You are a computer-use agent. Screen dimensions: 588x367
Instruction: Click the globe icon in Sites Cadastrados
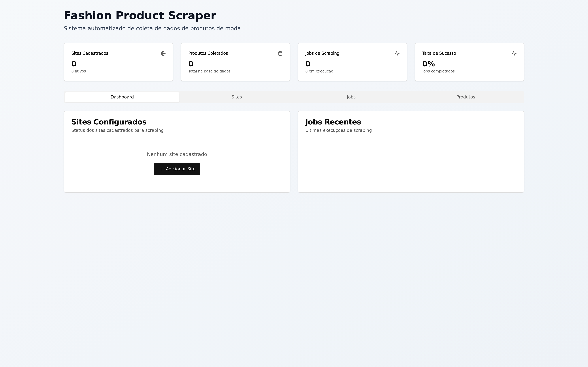(163, 53)
